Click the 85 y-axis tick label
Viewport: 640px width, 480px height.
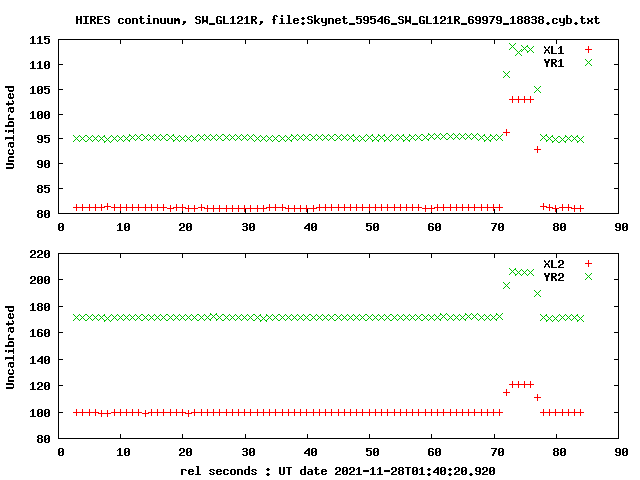coord(43,189)
